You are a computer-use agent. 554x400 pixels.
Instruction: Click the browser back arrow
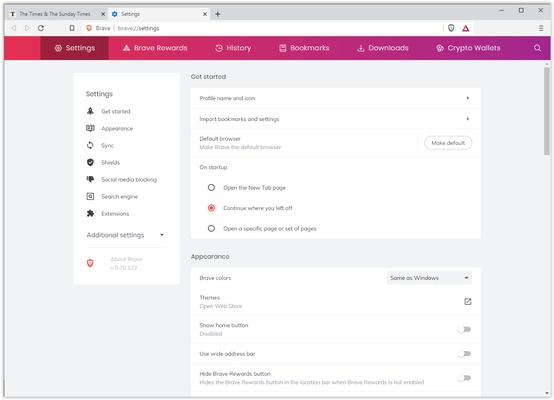click(x=13, y=28)
